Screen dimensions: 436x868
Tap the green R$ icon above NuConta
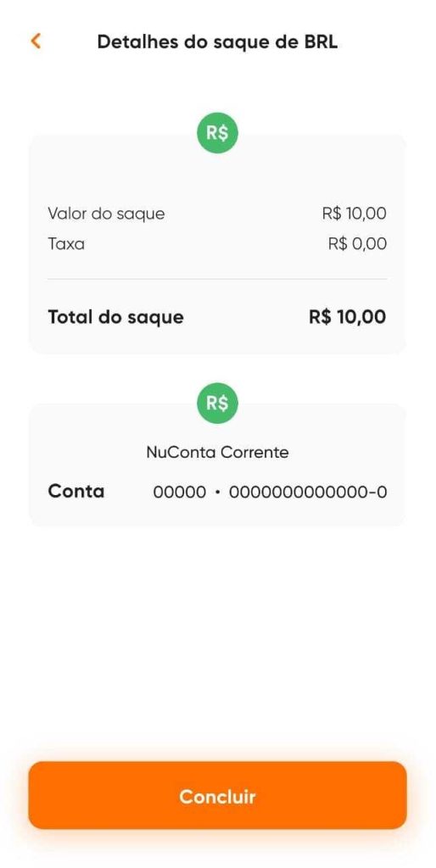point(217,403)
